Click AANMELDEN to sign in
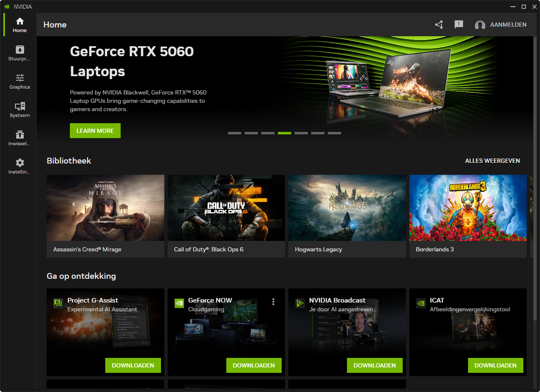 508,25
